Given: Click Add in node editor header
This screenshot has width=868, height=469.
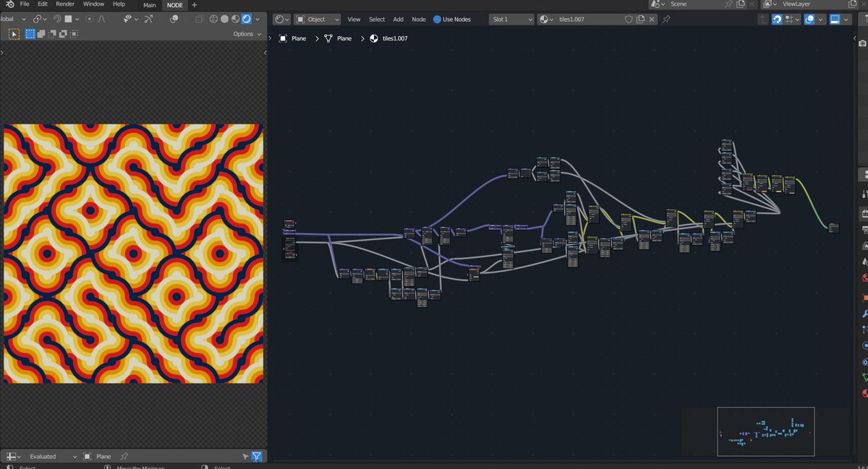Looking at the screenshot, I should 398,20.
